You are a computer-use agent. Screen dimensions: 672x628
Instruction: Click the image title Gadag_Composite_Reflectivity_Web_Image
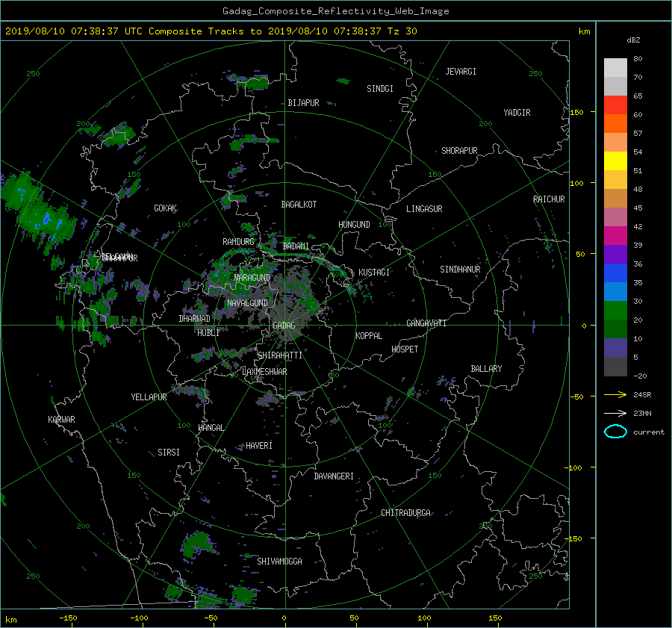click(x=335, y=11)
